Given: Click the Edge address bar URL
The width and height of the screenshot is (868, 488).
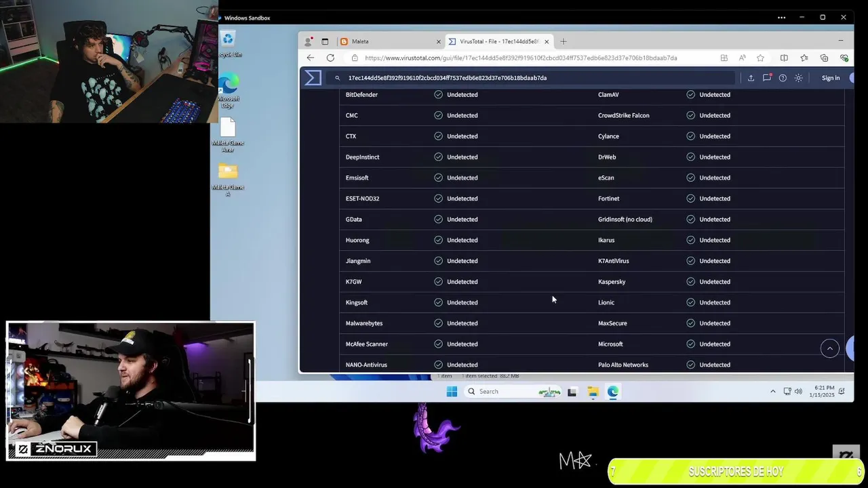Looking at the screenshot, I should point(521,58).
